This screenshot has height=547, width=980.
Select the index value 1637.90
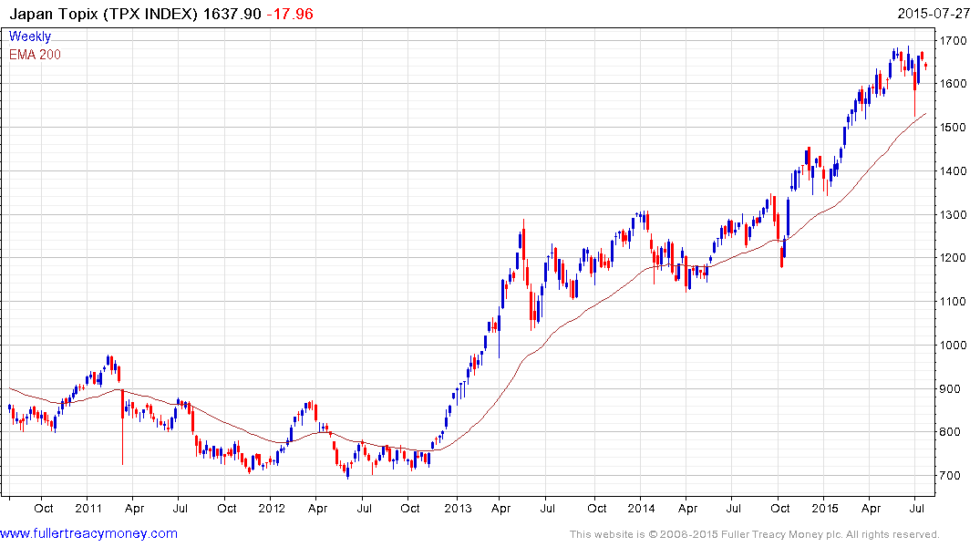click(x=232, y=14)
